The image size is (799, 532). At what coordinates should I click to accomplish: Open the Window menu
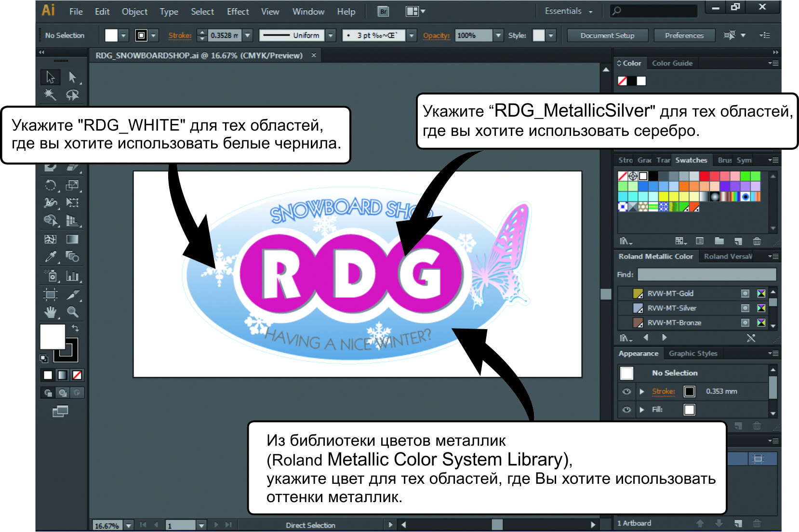coord(308,12)
